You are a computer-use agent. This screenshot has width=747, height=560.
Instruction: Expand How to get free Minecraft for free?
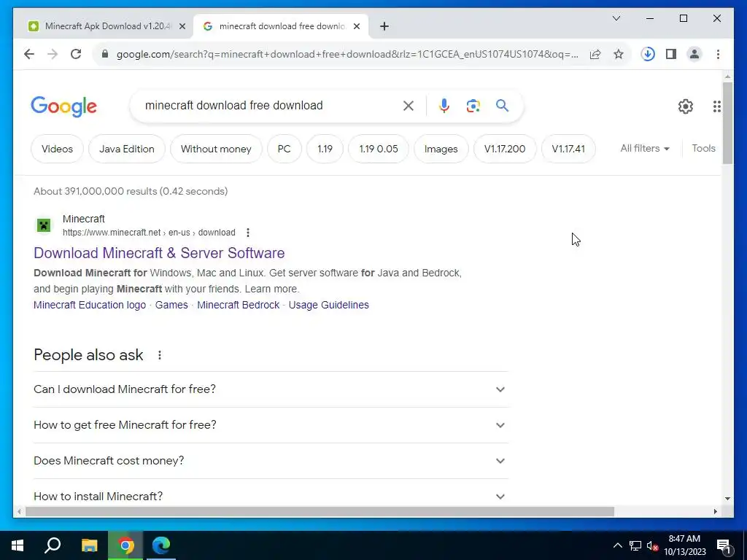pos(271,425)
